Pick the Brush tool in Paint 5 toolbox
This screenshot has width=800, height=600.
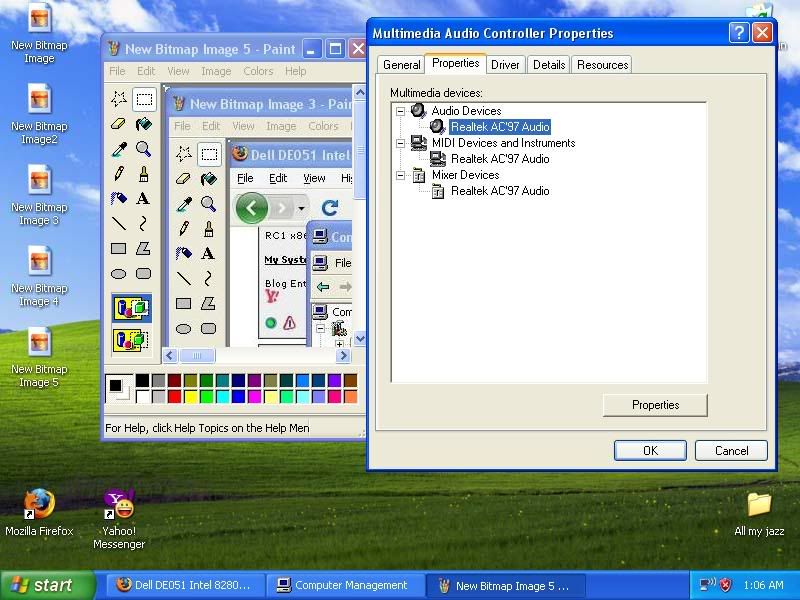[x=144, y=173]
